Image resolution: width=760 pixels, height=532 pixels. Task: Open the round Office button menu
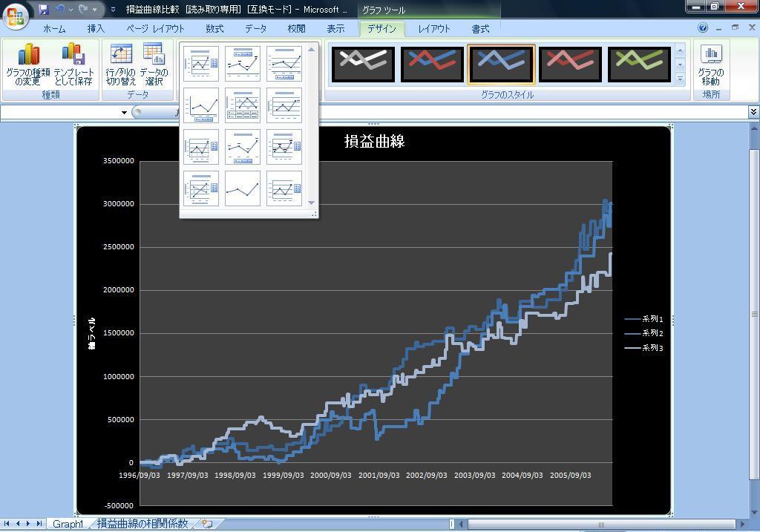click(x=15, y=15)
